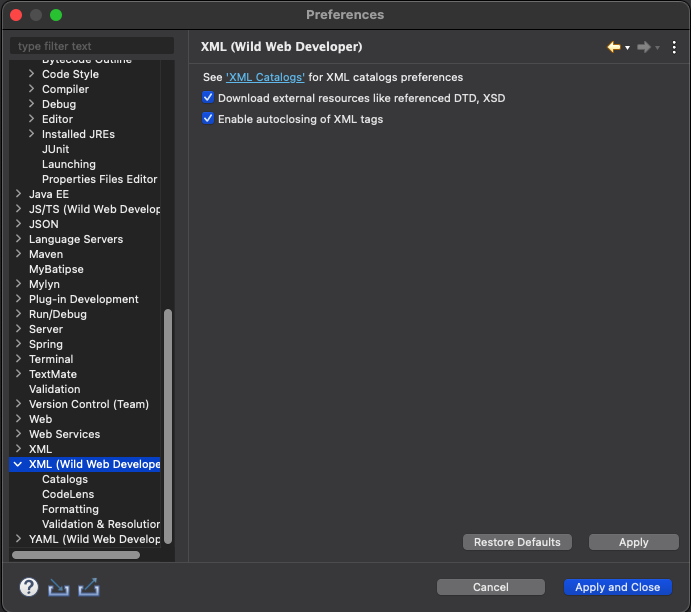Select the plain XML tree item
691x612 pixels.
[41, 449]
